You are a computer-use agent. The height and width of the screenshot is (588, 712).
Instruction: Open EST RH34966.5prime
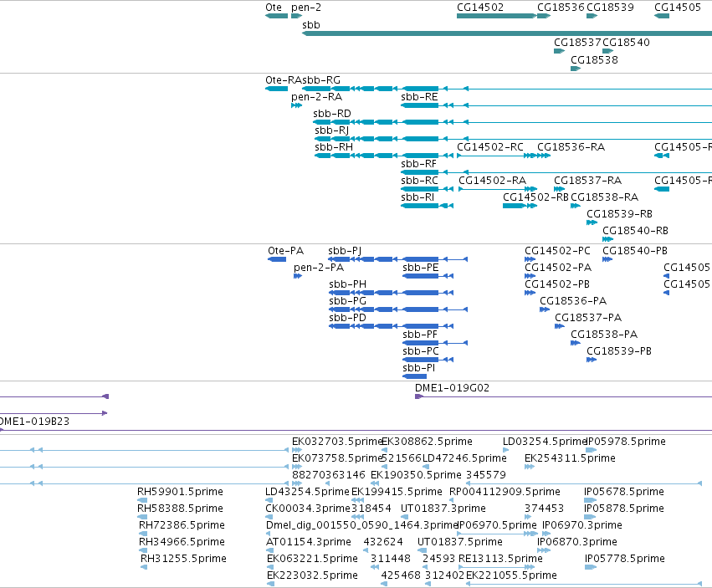coord(143,550)
